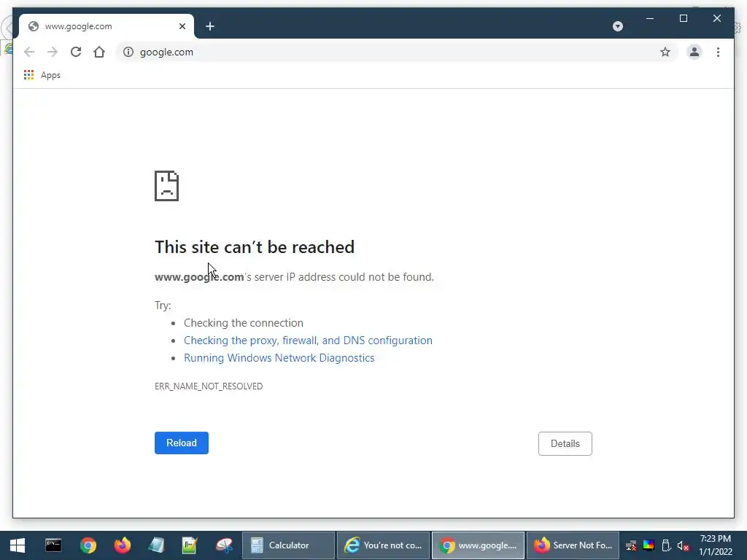747x560 pixels.
Task: View site information icon beside google.com
Action: coord(128,52)
